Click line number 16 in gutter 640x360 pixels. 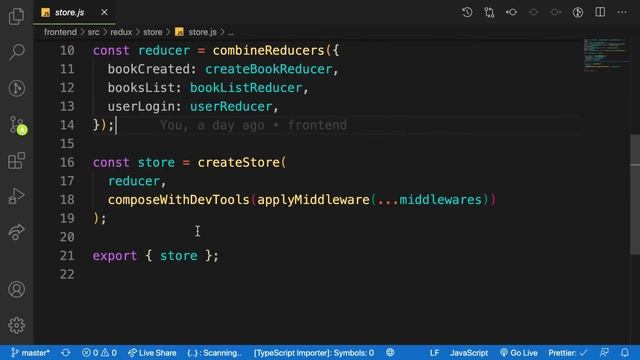click(x=67, y=162)
